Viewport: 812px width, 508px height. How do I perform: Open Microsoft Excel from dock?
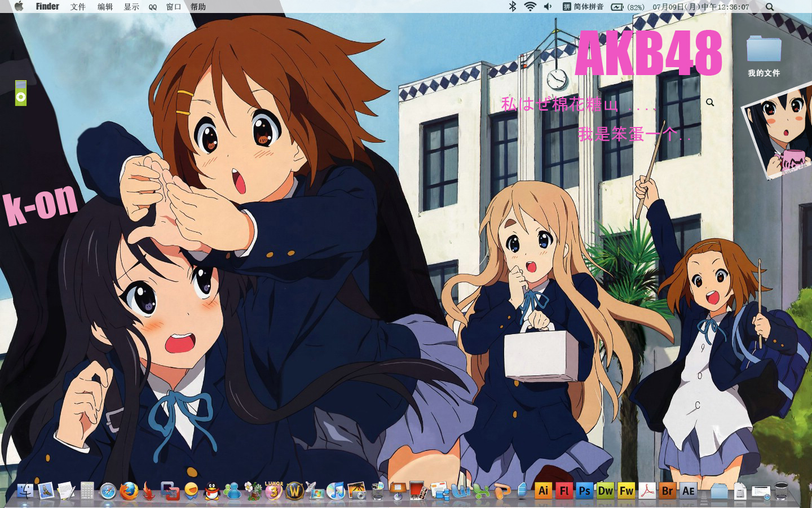(481, 491)
